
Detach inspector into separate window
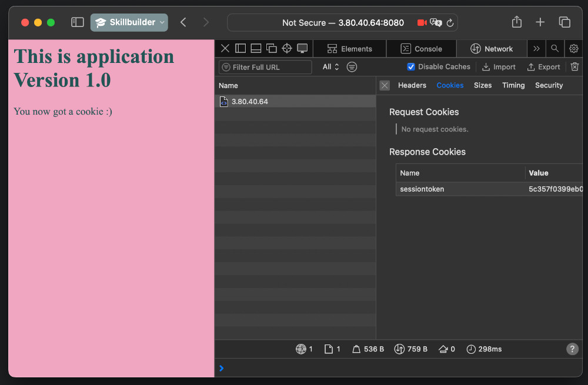click(x=271, y=49)
